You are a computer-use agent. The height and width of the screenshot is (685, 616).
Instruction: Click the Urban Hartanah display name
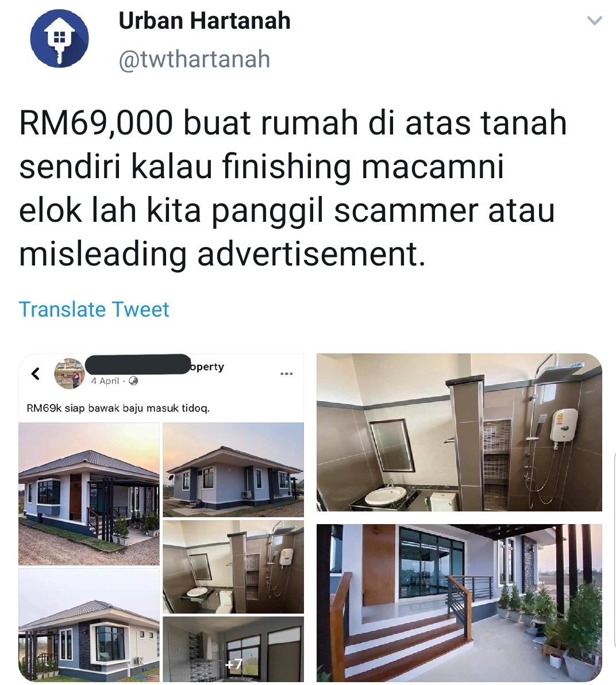pos(205,21)
